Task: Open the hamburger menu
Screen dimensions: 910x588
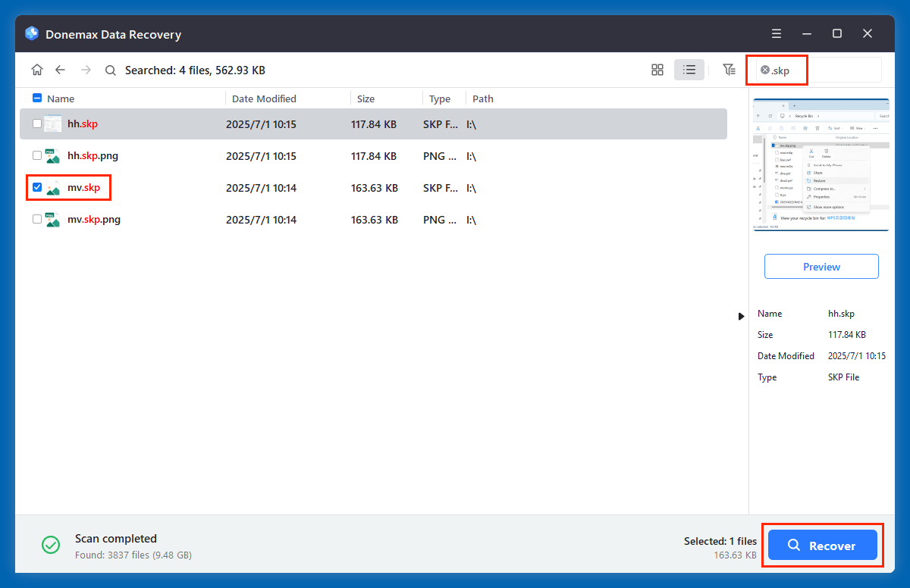Action: tap(776, 33)
